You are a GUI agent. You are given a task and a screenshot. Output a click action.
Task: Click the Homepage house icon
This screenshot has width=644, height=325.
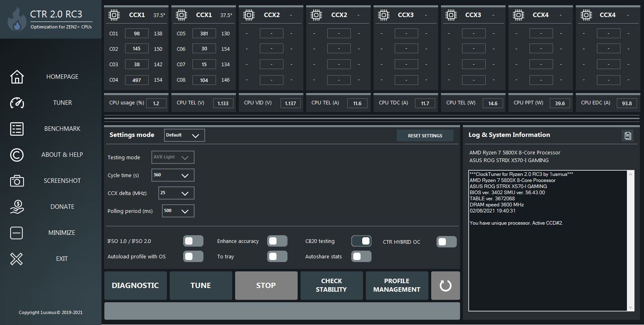pyautogui.click(x=17, y=77)
